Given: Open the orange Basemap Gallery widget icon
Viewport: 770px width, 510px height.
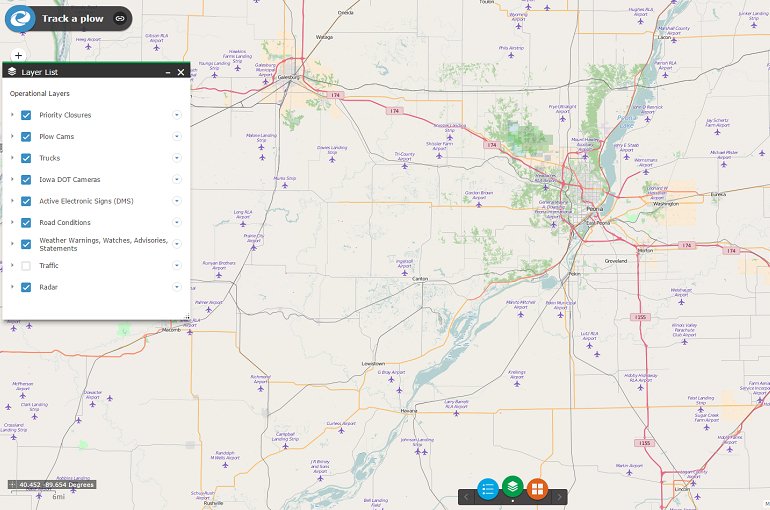Looking at the screenshot, I should 538,488.
